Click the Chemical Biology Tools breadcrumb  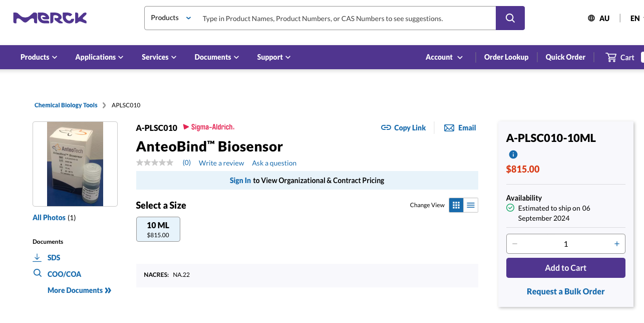[66, 105]
